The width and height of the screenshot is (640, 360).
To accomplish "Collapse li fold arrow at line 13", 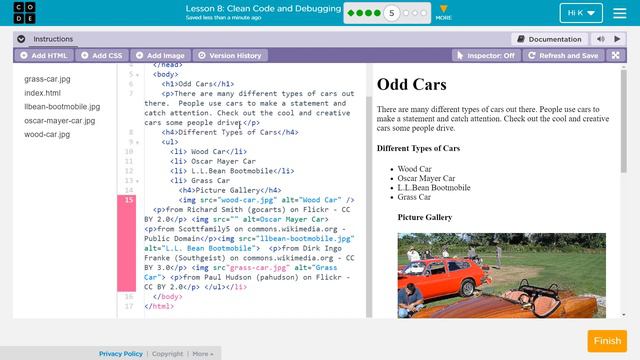I will pos(138,181).
